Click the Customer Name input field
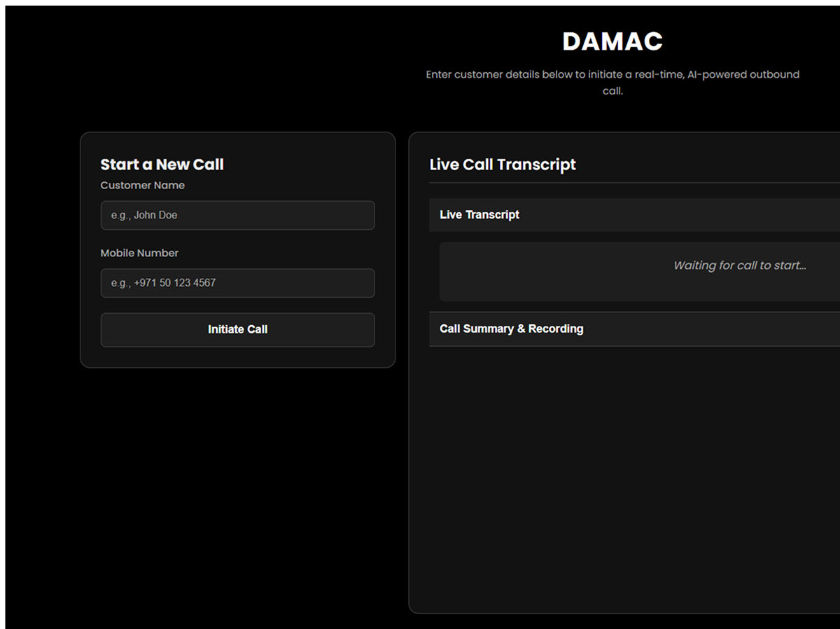 point(237,215)
